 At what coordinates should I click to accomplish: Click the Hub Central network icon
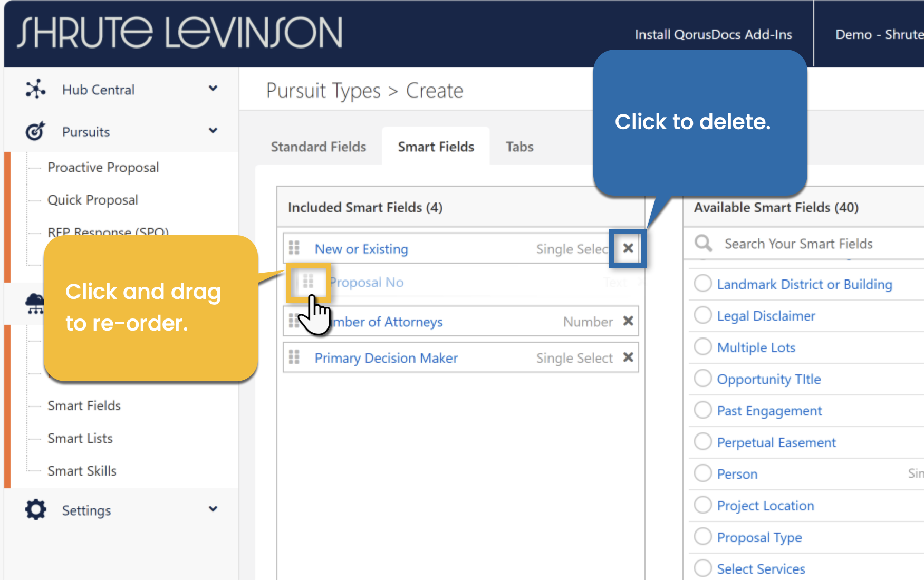[x=35, y=89]
